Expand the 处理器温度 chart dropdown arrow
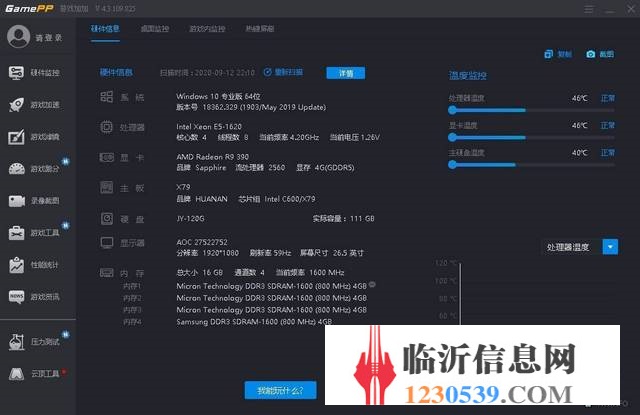640x415 pixels. pyautogui.click(x=610, y=247)
